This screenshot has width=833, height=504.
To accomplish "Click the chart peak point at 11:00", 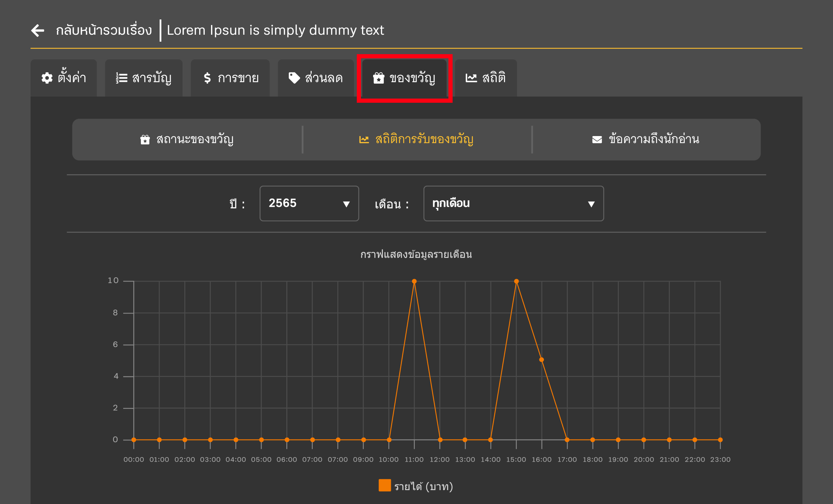I will [414, 281].
